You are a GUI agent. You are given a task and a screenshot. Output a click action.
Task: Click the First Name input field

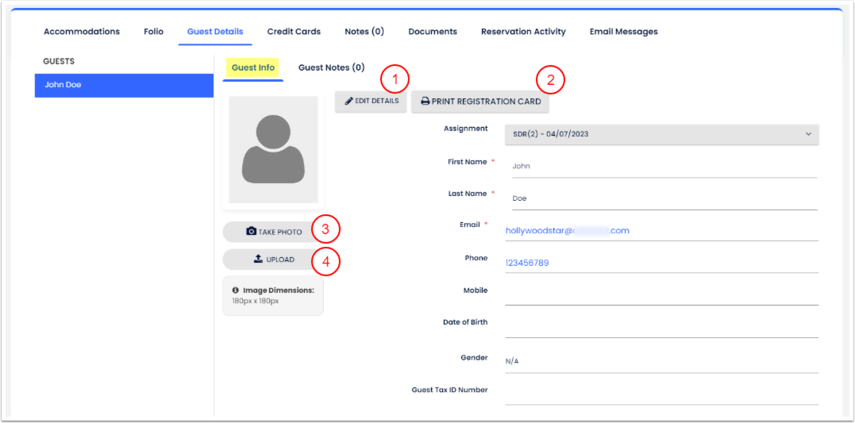[x=661, y=166]
